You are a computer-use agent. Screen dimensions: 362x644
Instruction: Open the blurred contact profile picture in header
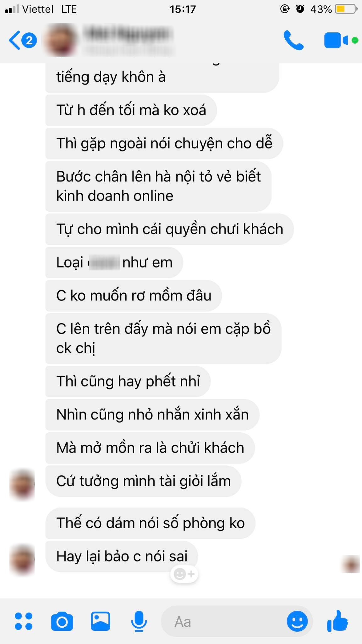point(60,40)
